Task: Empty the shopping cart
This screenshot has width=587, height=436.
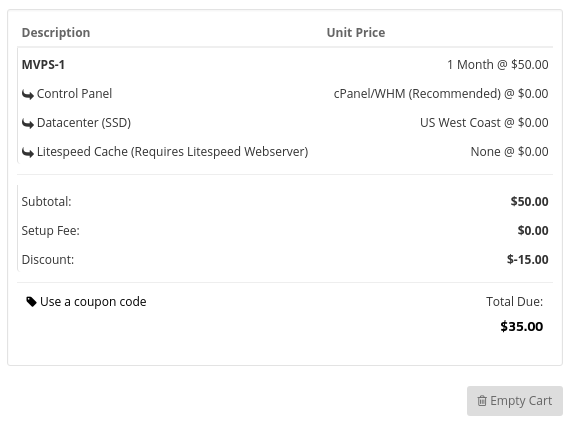Action: [515, 401]
